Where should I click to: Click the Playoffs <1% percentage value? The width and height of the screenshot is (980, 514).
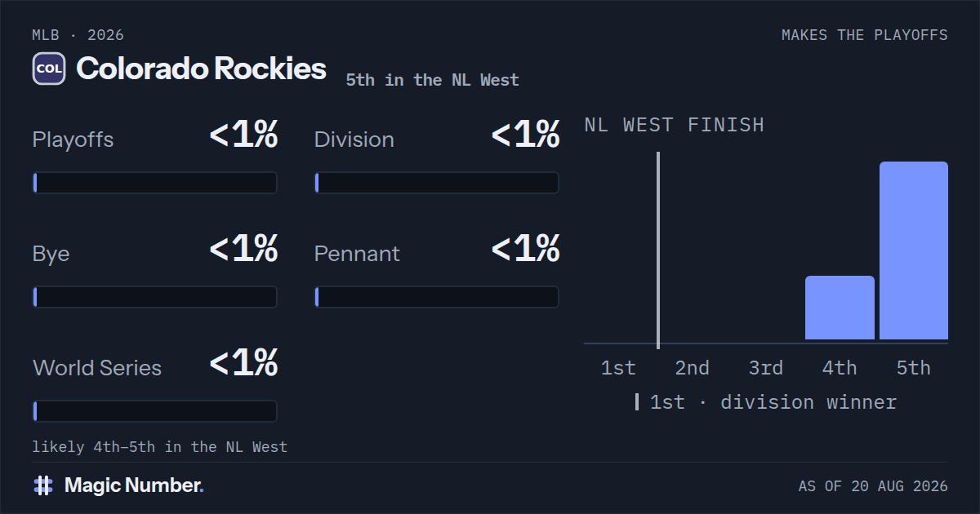click(x=244, y=135)
